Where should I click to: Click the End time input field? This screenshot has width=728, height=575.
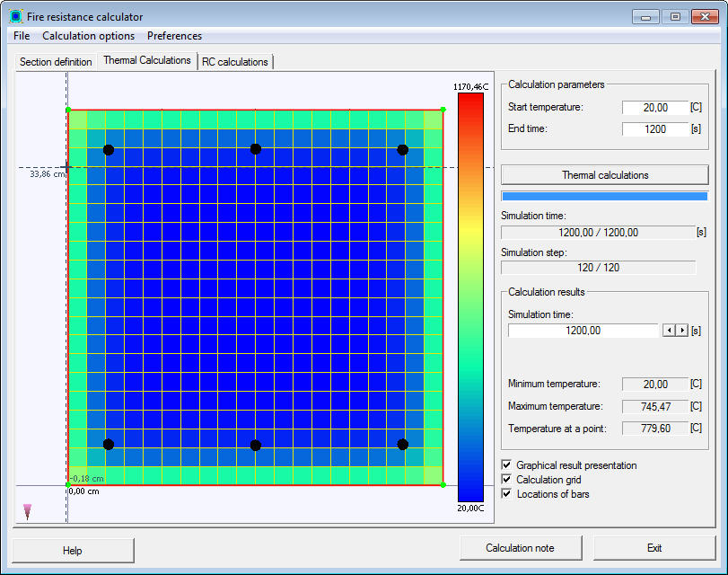click(x=654, y=129)
